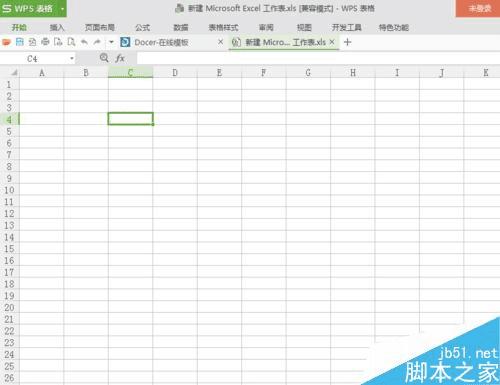
Task: Click the select-all corner triangle
Action: [14, 73]
